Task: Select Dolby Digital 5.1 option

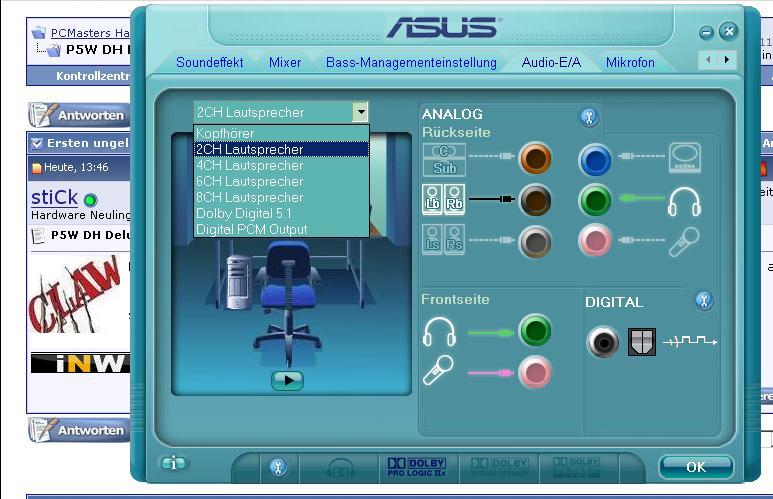Action: coord(281,214)
